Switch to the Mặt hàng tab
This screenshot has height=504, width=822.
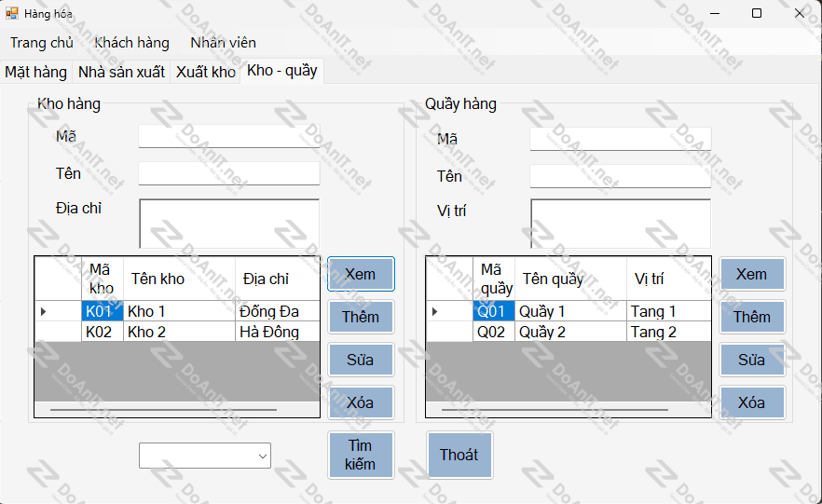pyautogui.click(x=36, y=72)
